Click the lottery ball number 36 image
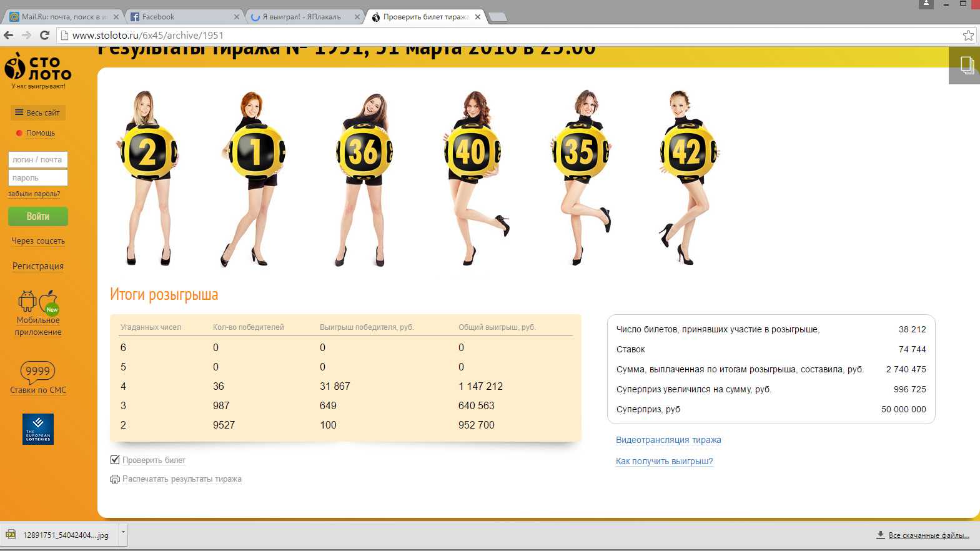Image resolution: width=980 pixels, height=551 pixels. click(364, 152)
